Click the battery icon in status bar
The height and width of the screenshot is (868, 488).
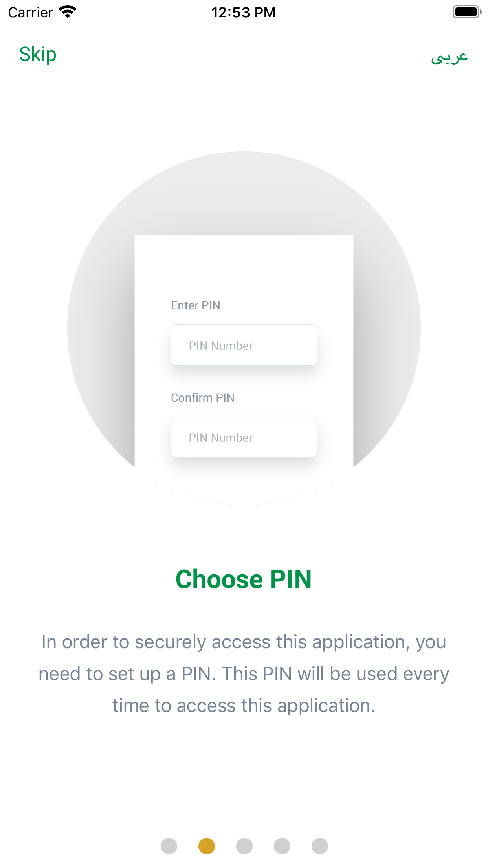click(x=467, y=12)
